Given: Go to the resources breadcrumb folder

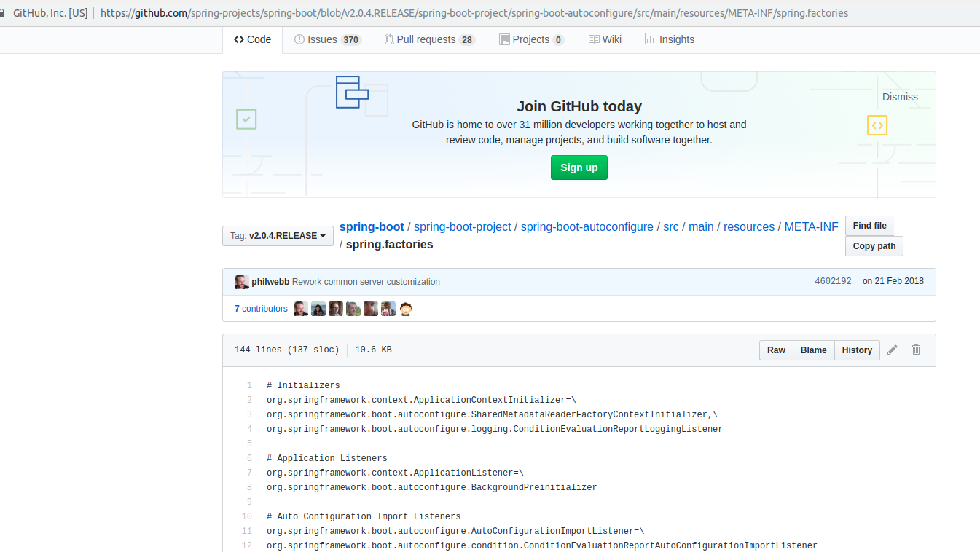Looking at the screenshot, I should point(749,226).
